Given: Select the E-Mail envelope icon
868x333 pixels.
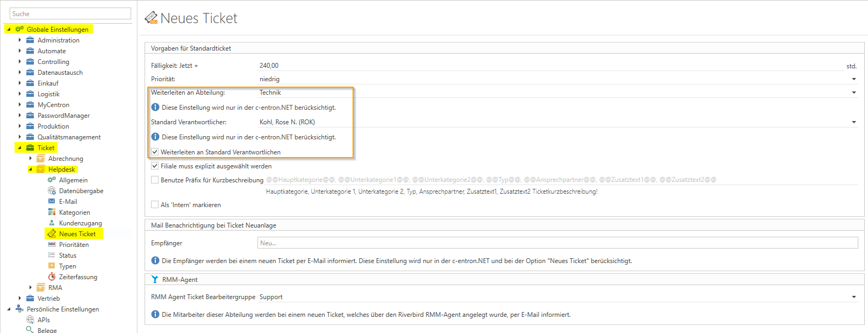Looking at the screenshot, I should tap(52, 201).
